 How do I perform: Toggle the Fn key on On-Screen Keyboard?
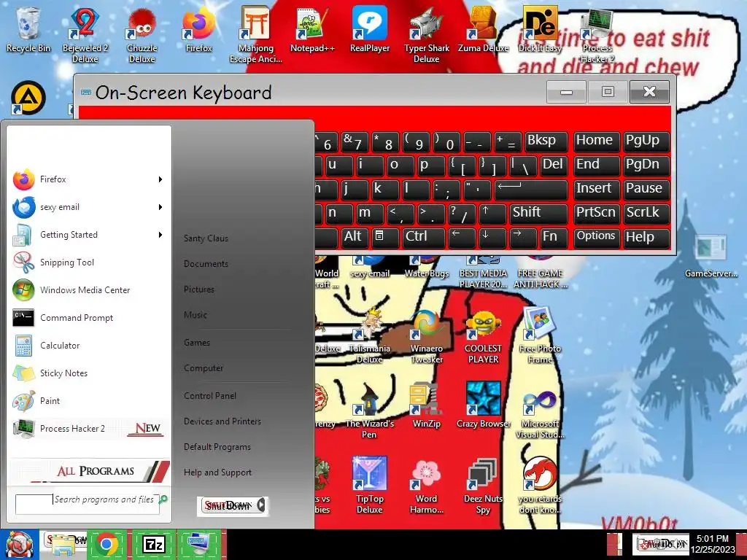pyautogui.click(x=554, y=237)
